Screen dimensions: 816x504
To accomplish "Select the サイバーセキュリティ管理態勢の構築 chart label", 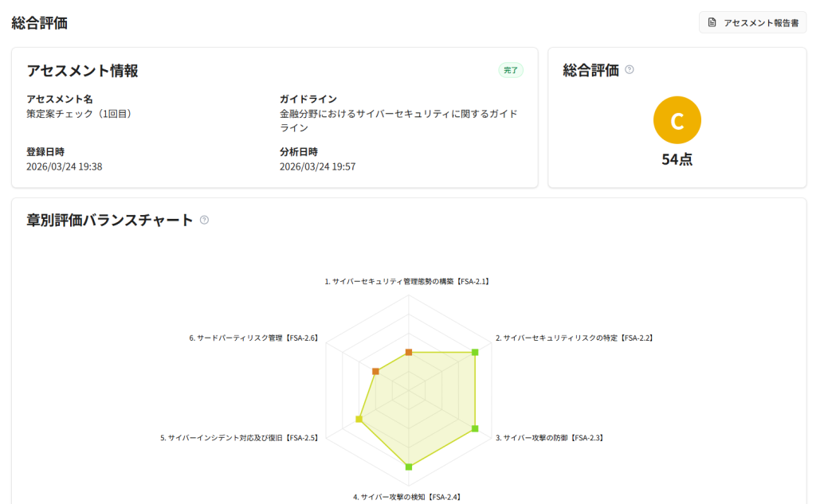I will tap(407, 282).
